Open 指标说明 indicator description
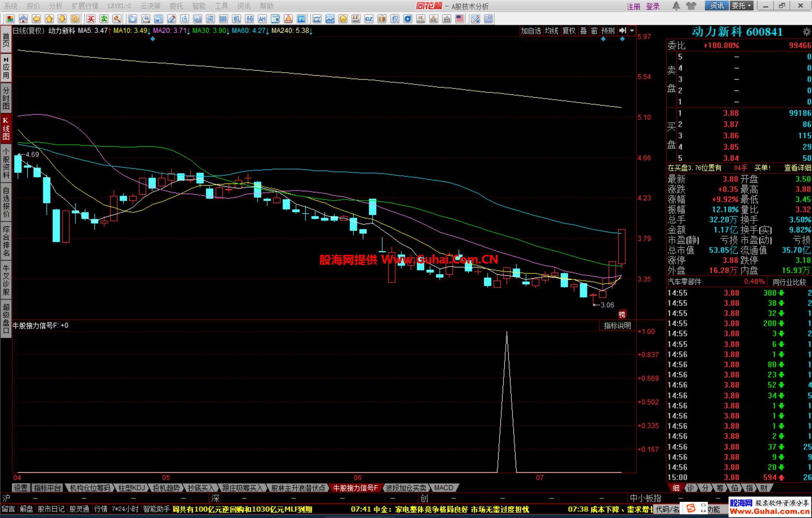812x518 pixels. [617, 326]
